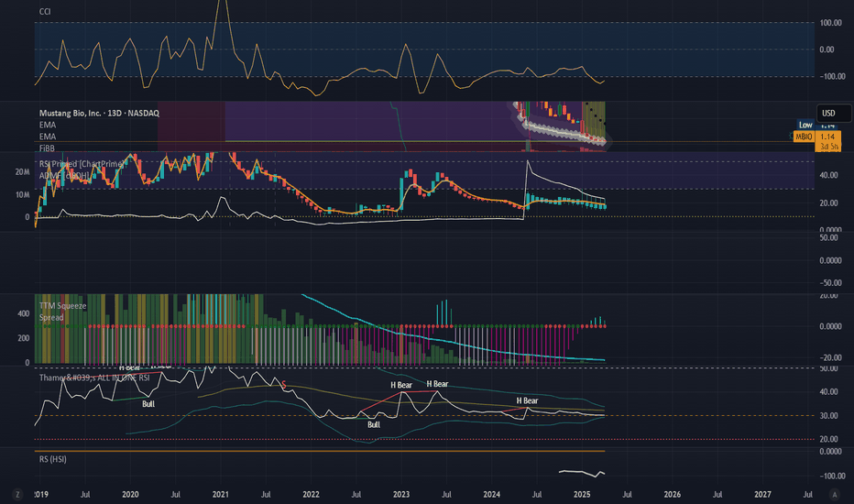Click the 100.00 level on CCI scale
This screenshot has height=504, width=854.
831,23
